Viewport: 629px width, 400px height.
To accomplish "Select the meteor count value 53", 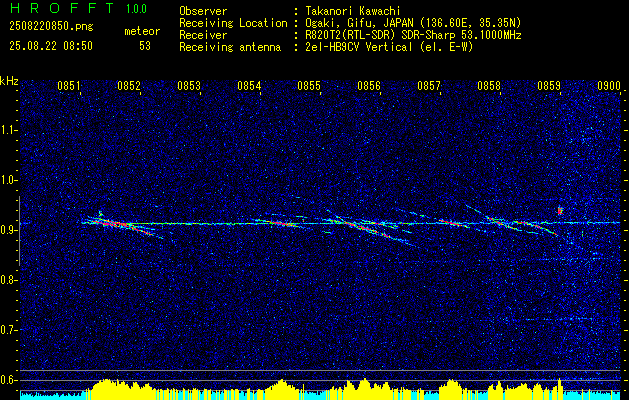I will click(145, 46).
